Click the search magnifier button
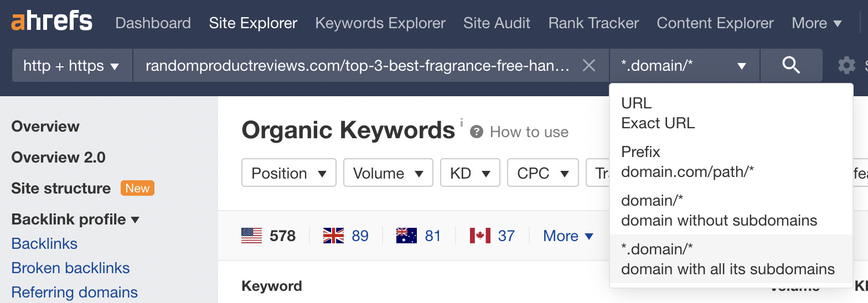Viewport: 868px width, 303px height. point(791,66)
